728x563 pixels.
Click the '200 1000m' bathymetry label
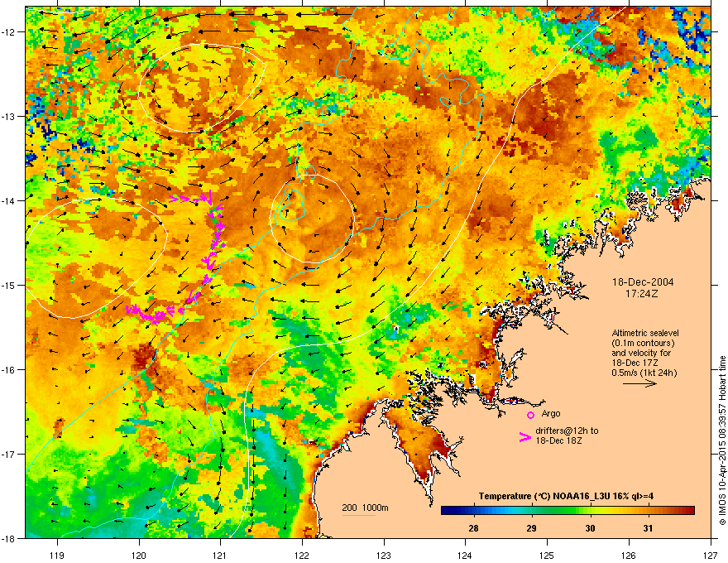[x=365, y=508]
